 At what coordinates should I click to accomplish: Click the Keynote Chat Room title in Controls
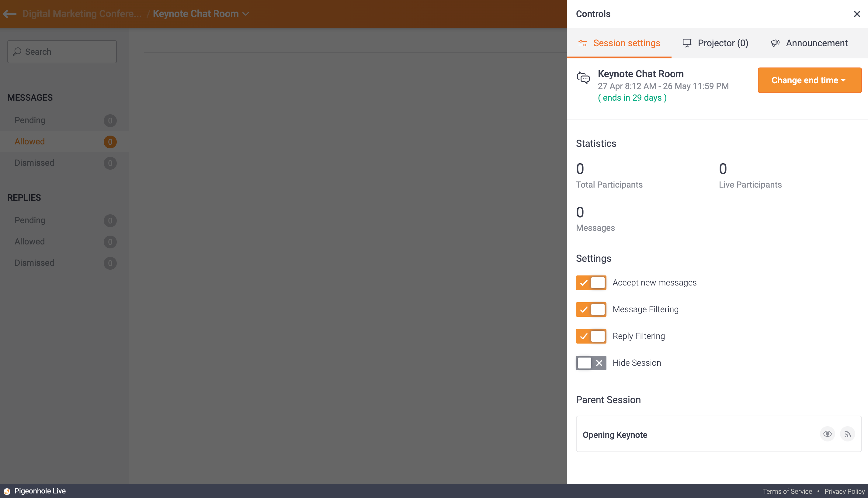(641, 74)
